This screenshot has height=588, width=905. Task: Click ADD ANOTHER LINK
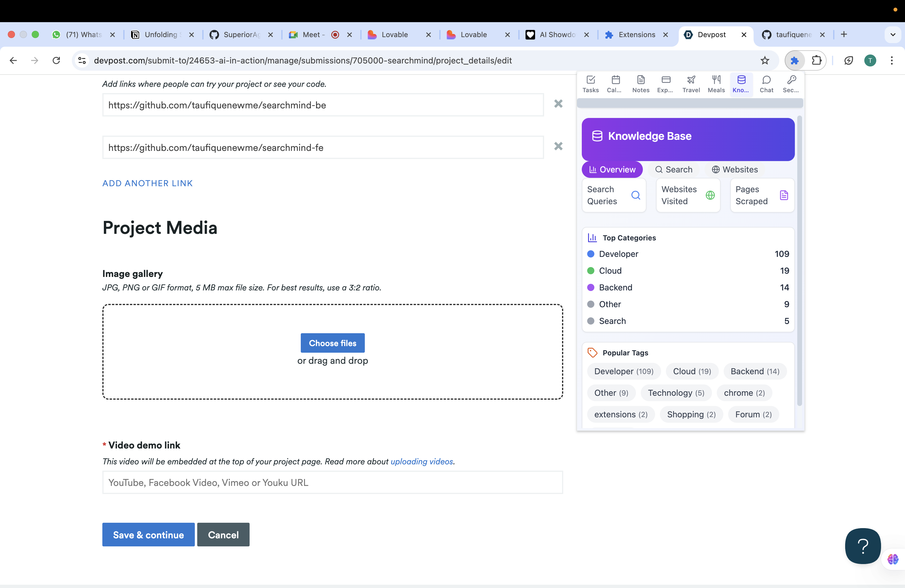(x=148, y=183)
